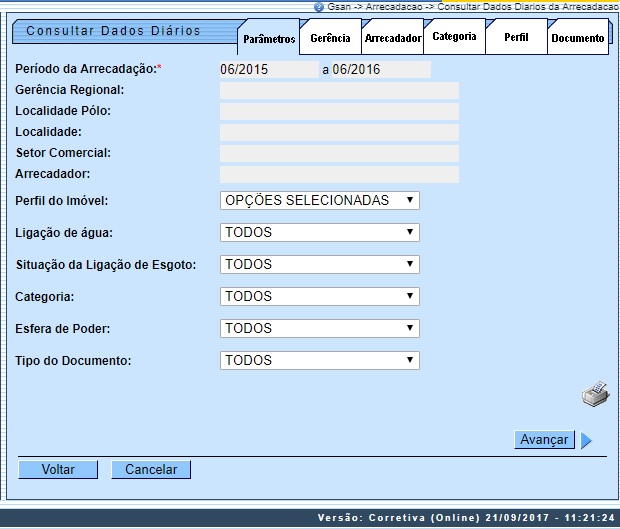
Task: Switch to the Gerência tab
Action: [x=330, y=38]
